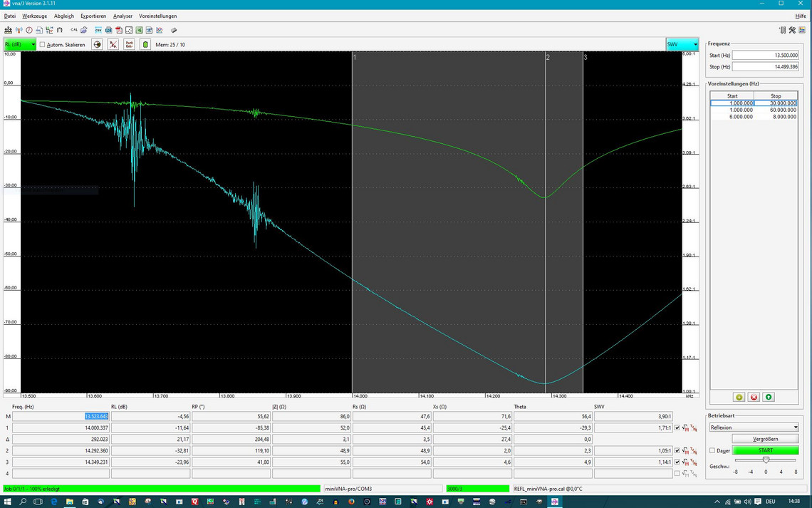812x508 pixels.
Task: Open File Explorer from the taskbar
Action: 69,502
